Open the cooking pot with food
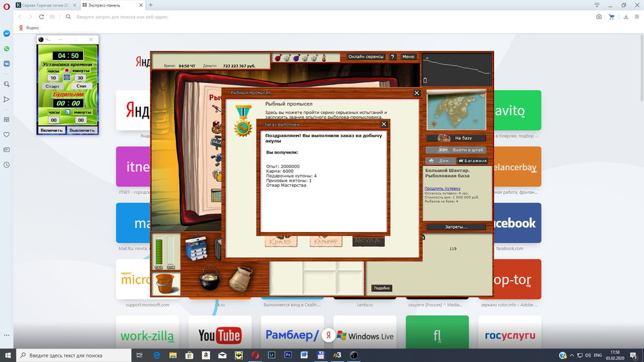The width and height of the screenshot is (644, 362). 209,278
